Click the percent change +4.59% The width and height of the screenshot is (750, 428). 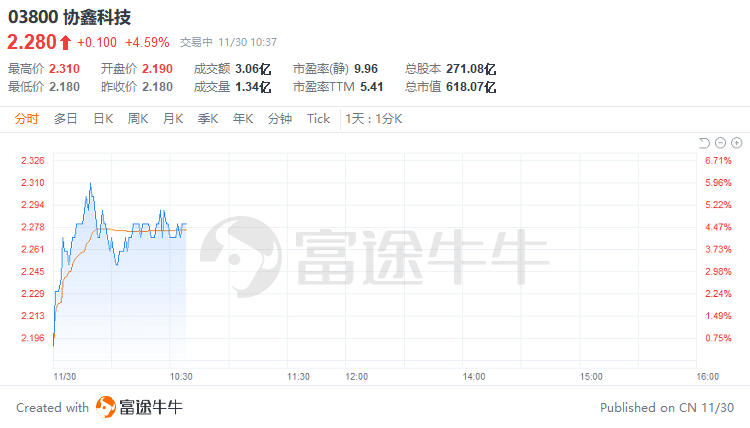tap(147, 43)
